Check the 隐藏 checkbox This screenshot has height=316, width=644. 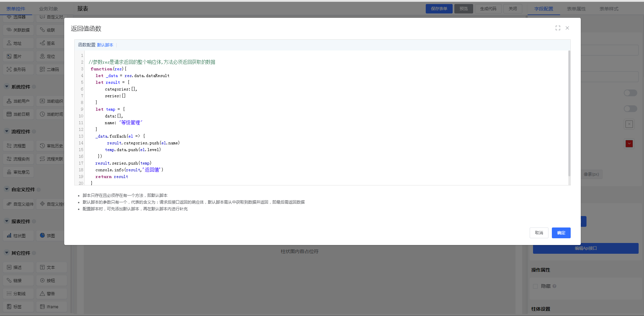pos(535,286)
